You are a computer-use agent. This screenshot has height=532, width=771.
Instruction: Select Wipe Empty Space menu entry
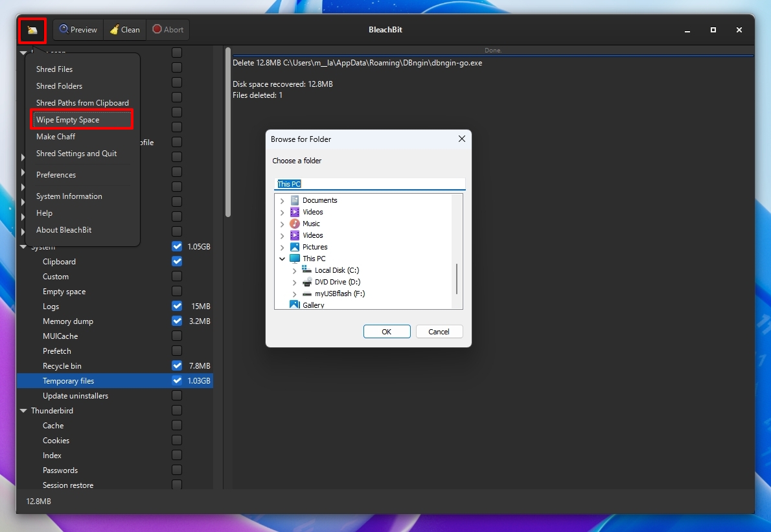tap(82, 120)
